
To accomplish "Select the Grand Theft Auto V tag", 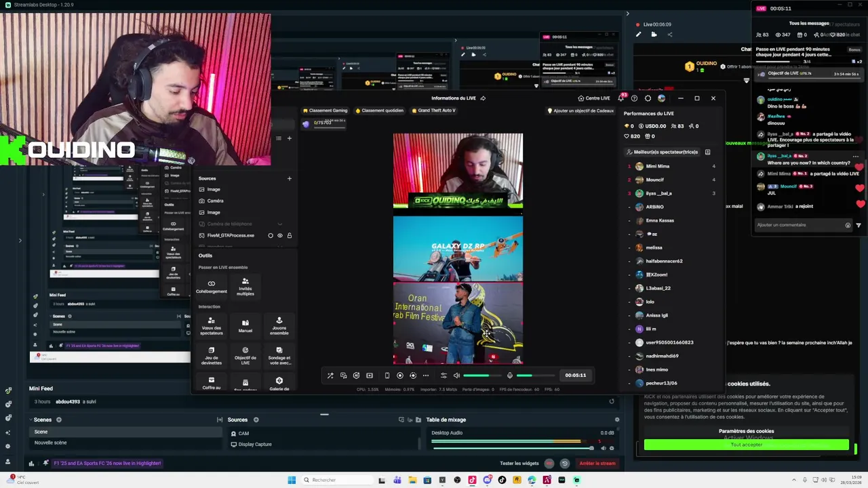I will (x=433, y=110).
